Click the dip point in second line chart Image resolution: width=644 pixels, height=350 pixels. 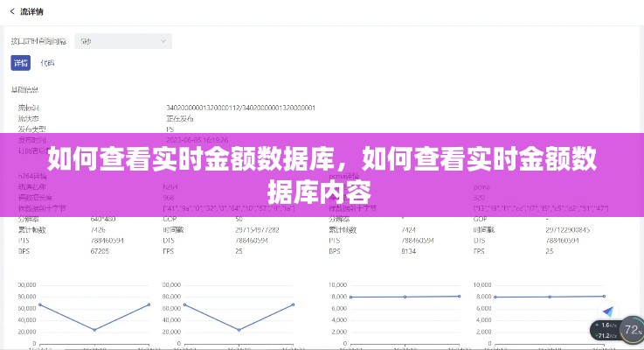coord(240,330)
